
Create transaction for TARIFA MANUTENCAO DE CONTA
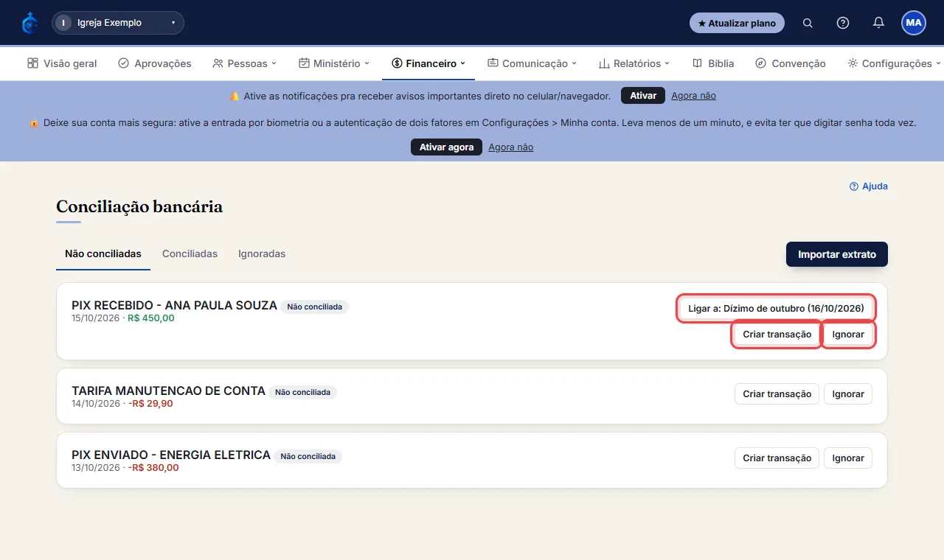(777, 394)
